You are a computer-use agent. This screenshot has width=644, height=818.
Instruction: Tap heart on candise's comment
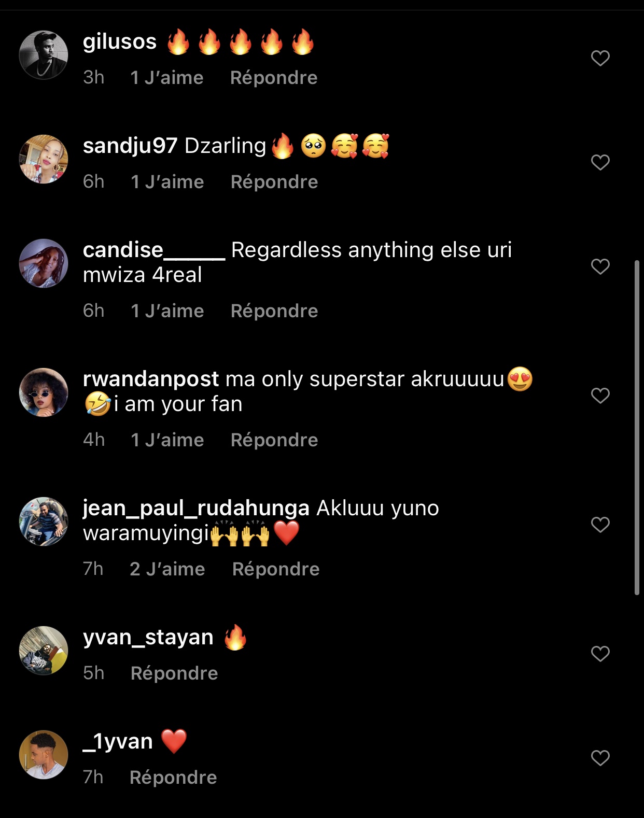(600, 266)
